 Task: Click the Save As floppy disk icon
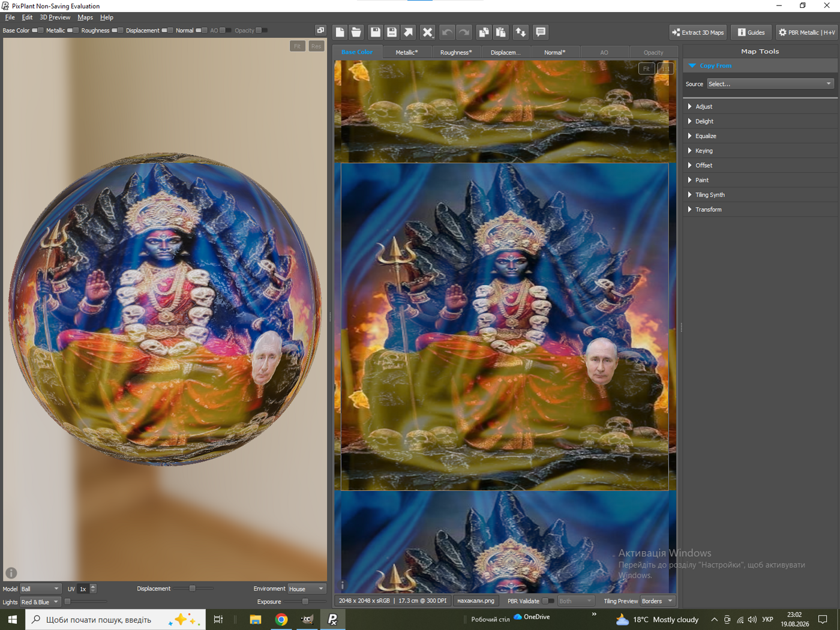coord(392,32)
